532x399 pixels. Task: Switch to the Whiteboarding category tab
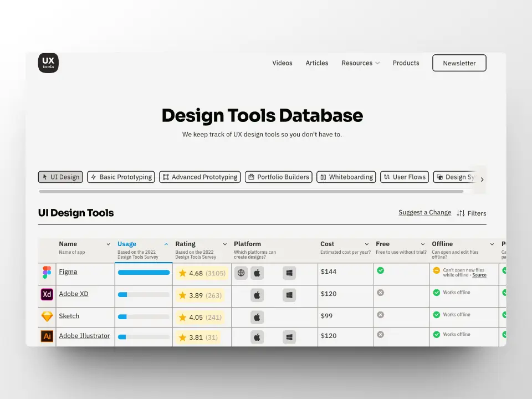346,177
